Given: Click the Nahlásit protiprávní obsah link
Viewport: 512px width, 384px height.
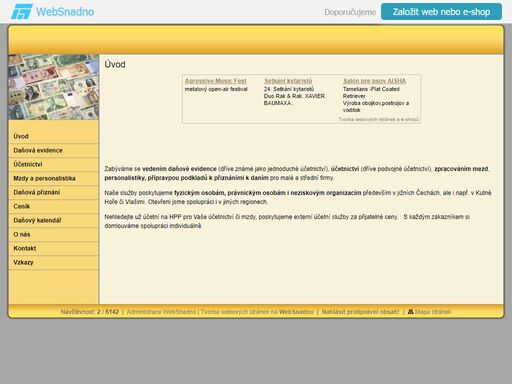Looking at the screenshot, I should 360,312.
